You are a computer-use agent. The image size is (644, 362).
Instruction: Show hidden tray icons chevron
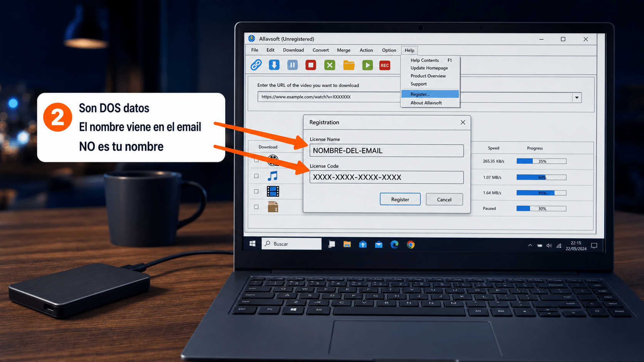coord(530,245)
